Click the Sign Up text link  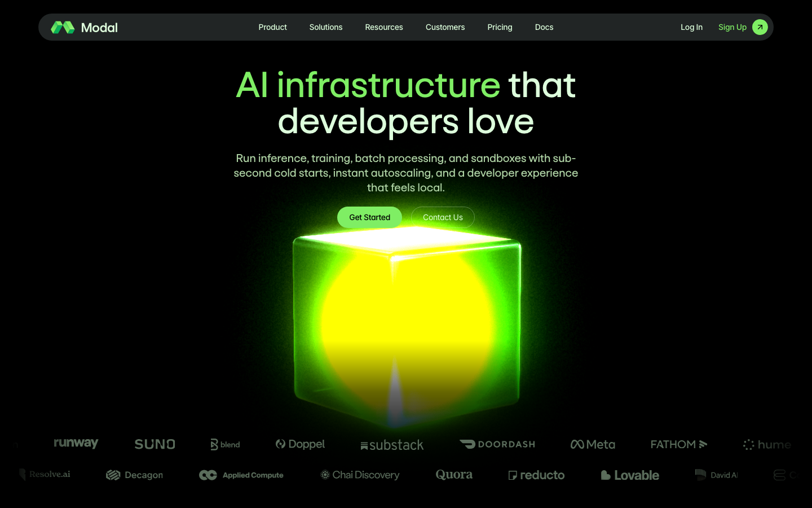pos(732,27)
